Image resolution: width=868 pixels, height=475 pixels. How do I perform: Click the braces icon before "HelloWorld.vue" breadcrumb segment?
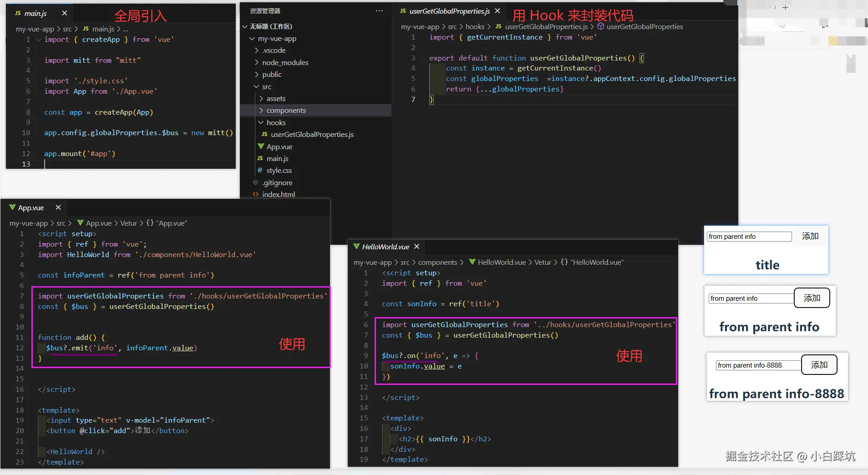point(564,262)
